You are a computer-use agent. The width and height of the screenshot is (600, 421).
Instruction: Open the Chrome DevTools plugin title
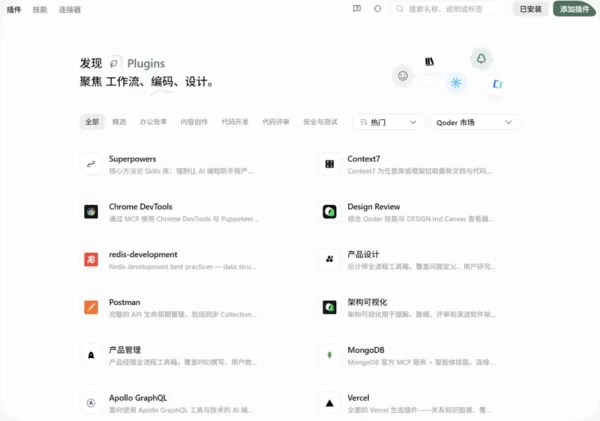140,207
